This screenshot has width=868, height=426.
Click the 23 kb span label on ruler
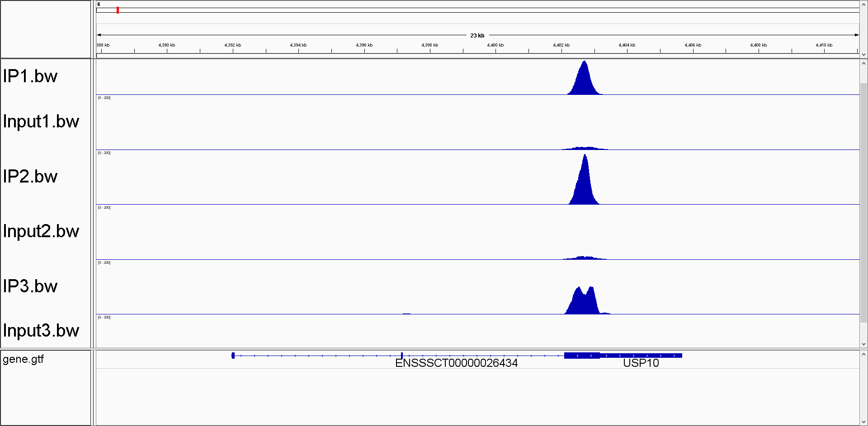(x=477, y=35)
